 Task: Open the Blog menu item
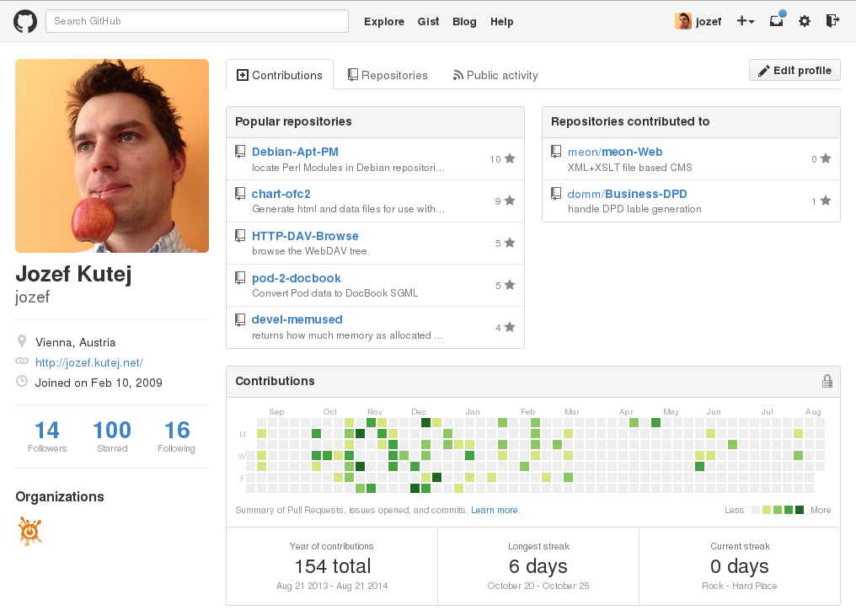point(464,22)
